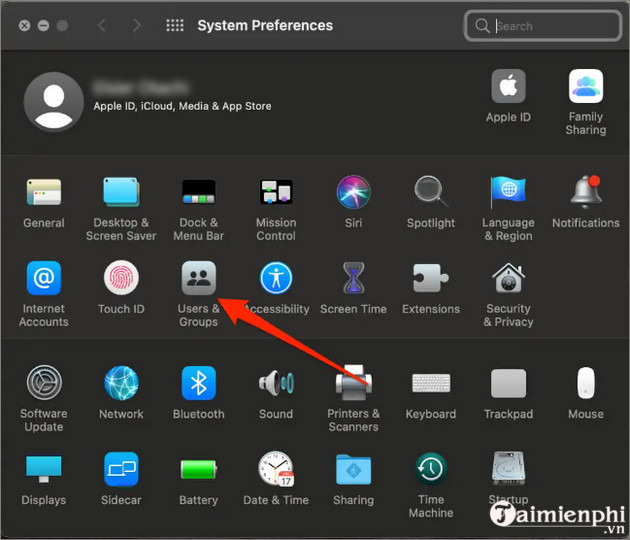This screenshot has height=540, width=630.
Task: Open Family Sharing settings
Action: tap(586, 86)
